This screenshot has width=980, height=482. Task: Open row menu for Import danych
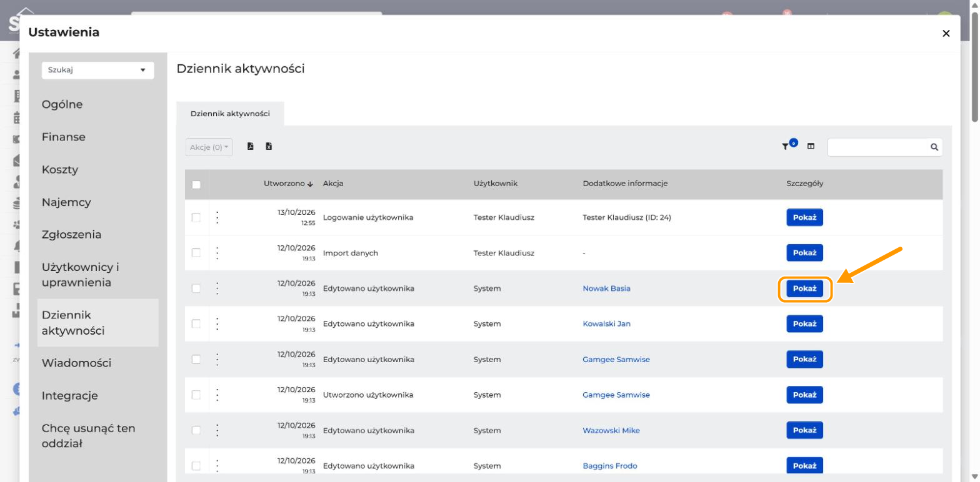coord(217,253)
